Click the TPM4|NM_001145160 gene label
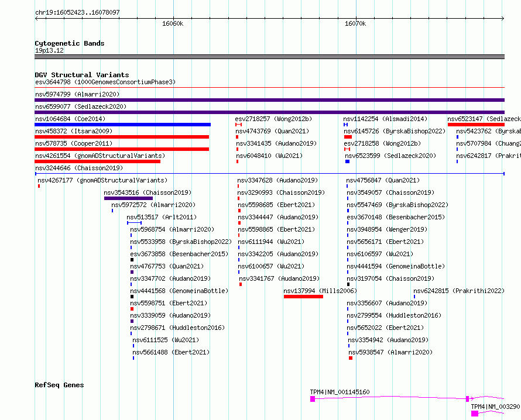This screenshot has width=521, height=420. click(x=340, y=392)
